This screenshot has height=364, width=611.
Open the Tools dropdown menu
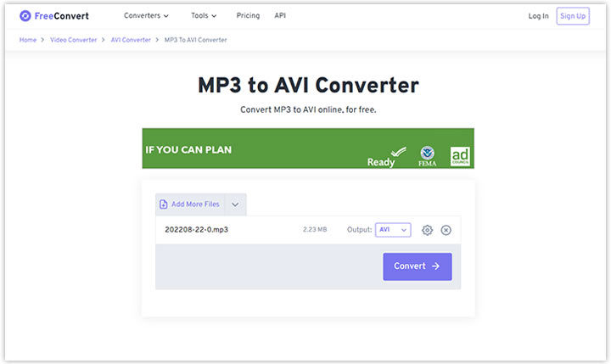tap(204, 15)
